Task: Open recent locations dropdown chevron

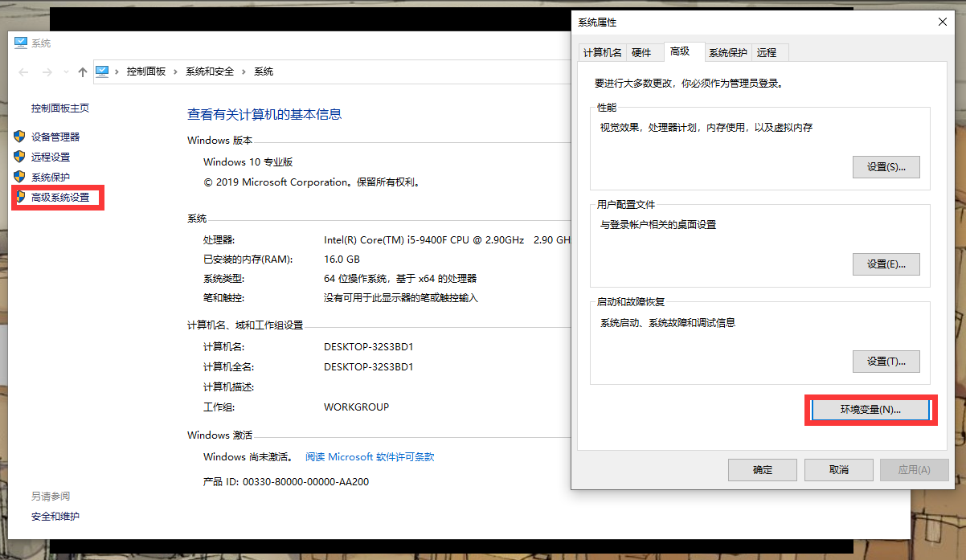Action: point(65,72)
